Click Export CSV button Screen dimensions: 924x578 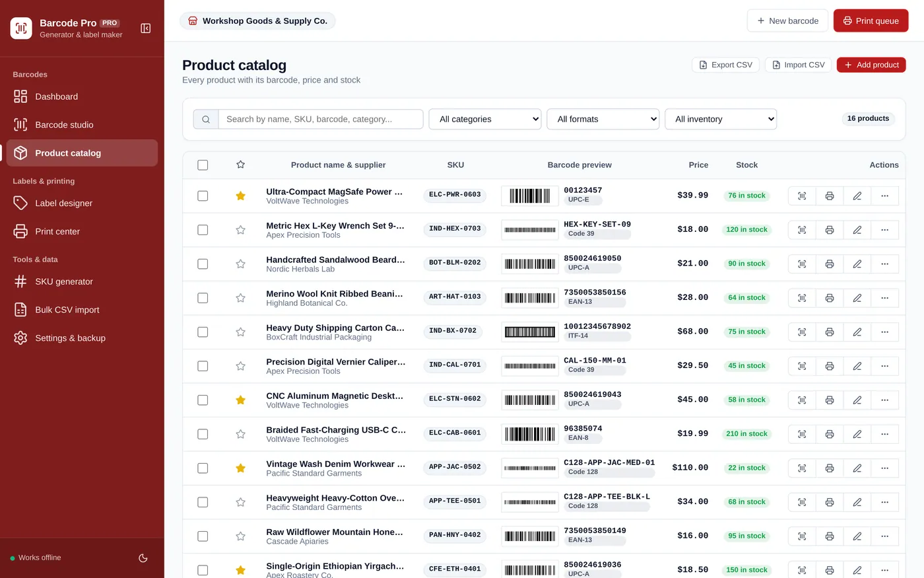[x=725, y=65]
